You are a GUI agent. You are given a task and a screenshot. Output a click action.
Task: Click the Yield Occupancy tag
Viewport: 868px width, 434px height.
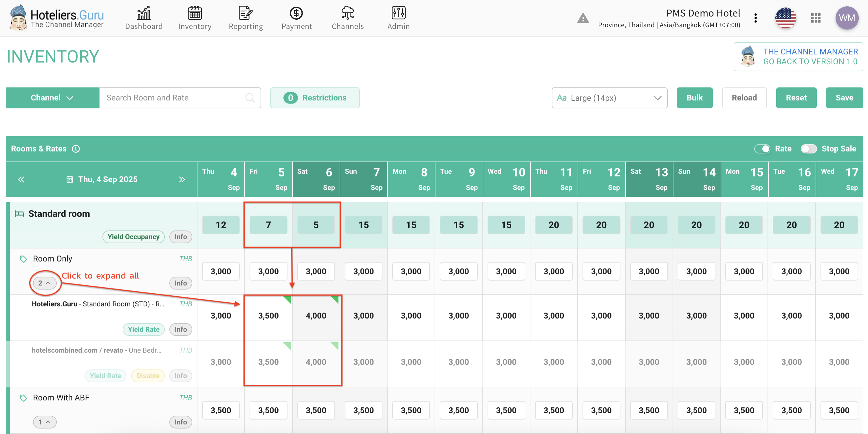pyautogui.click(x=133, y=237)
